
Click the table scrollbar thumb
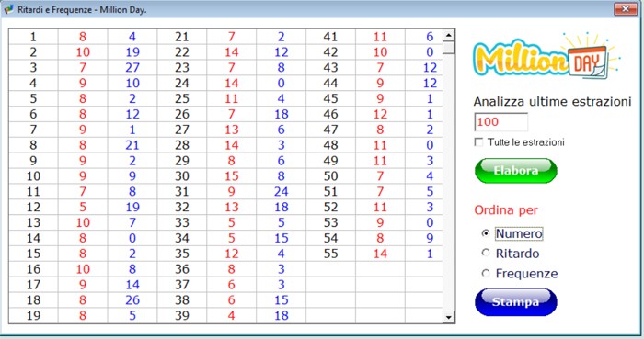[x=449, y=48]
